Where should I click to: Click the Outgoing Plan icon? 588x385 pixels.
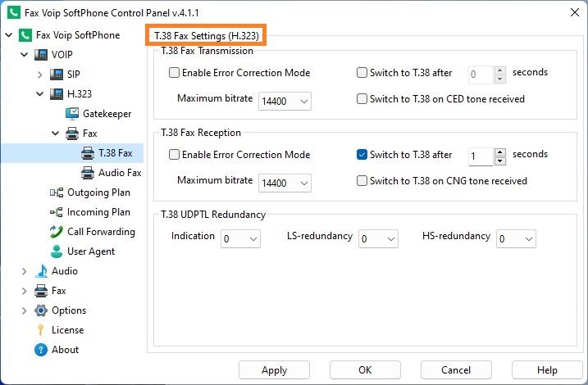[x=57, y=192]
